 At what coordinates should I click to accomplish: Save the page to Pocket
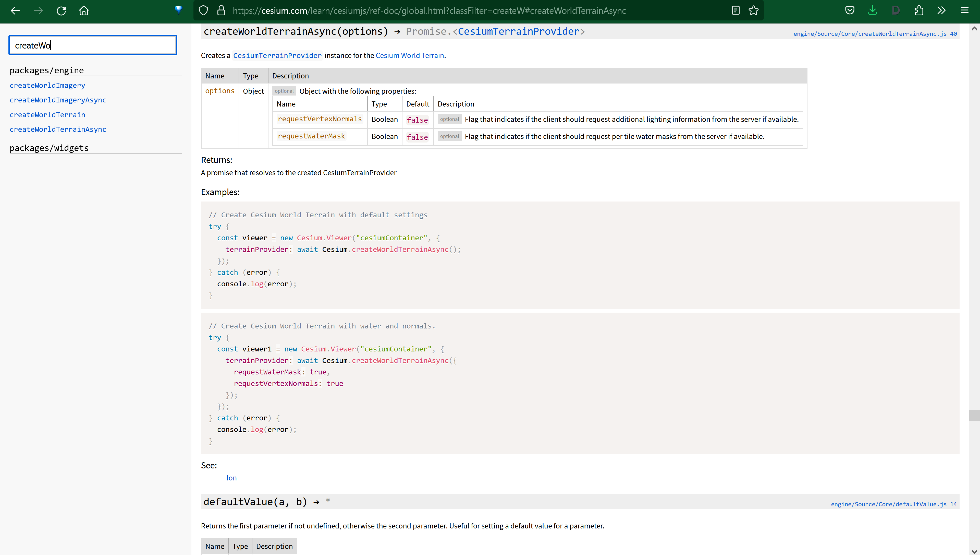click(x=850, y=10)
